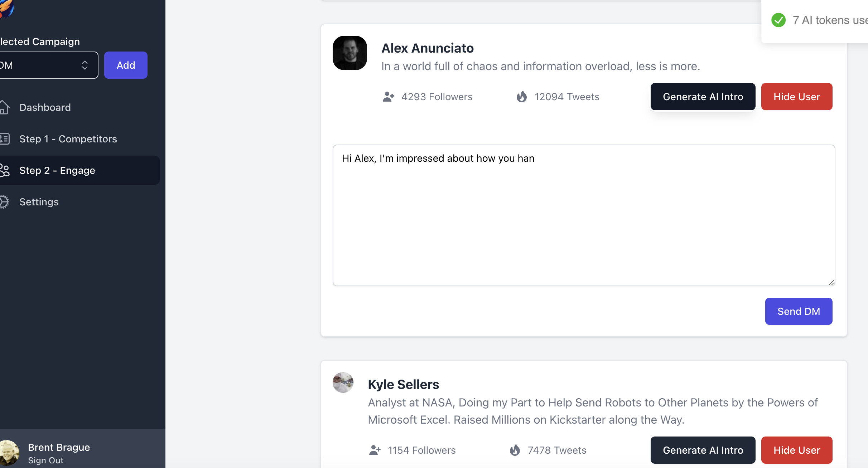Click Alex Anunciato's followers icon
Image resolution: width=868 pixels, height=468 pixels.
pyautogui.click(x=388, y=97)
